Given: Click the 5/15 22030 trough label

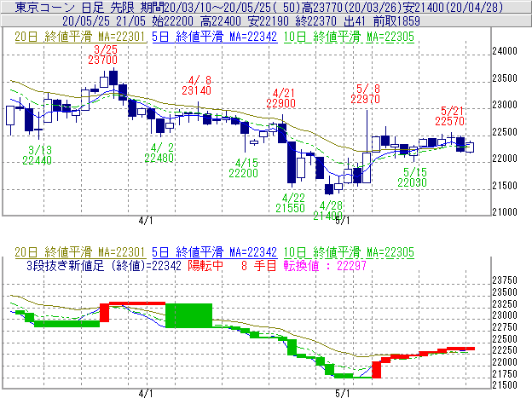Looking at the screenshot, I should [x=413, y=177].
